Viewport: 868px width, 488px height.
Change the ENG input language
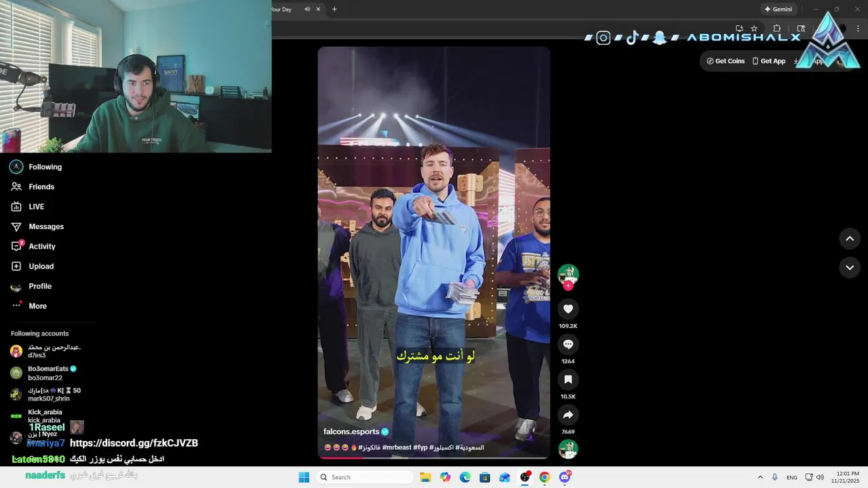click(x=792, y=477)
